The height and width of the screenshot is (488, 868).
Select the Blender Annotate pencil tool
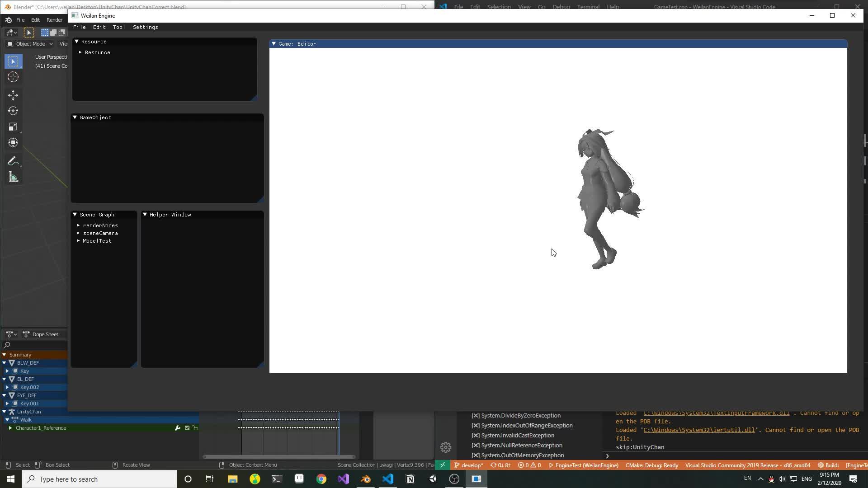(x=13, y=161)
